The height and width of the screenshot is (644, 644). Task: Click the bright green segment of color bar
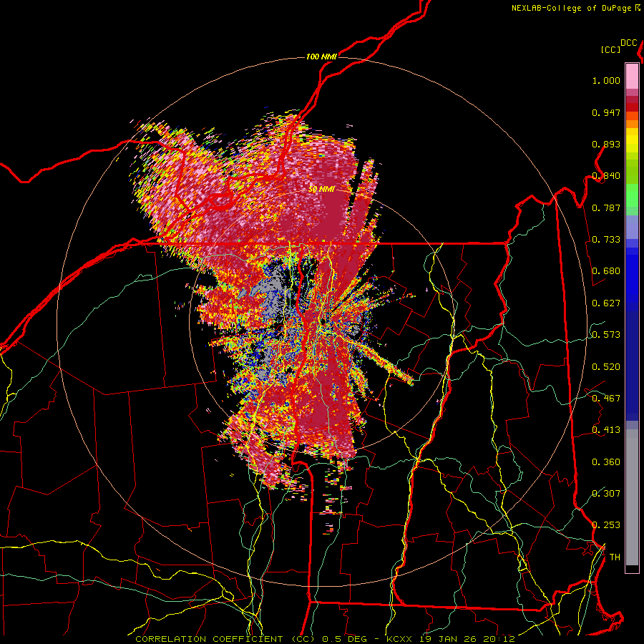point(632,195)
